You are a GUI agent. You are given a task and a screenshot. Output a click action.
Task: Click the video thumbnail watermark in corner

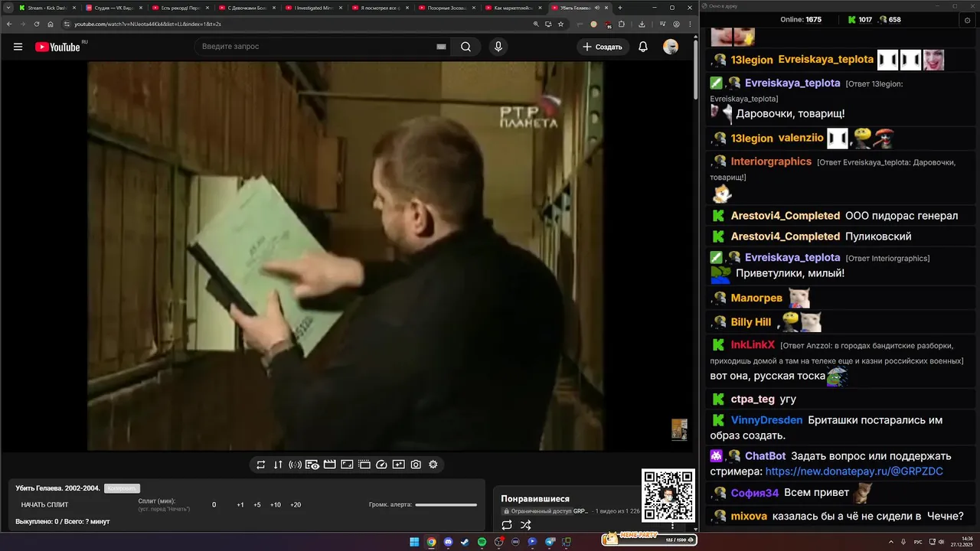[679, 429]
